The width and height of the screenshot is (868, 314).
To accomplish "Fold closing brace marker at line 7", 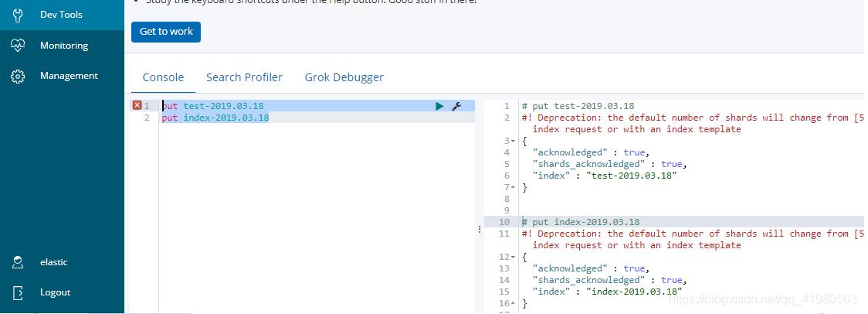I will coord(512,187).
